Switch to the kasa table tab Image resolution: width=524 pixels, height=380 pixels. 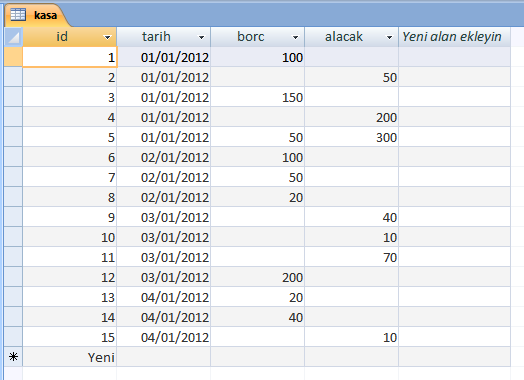37,15
